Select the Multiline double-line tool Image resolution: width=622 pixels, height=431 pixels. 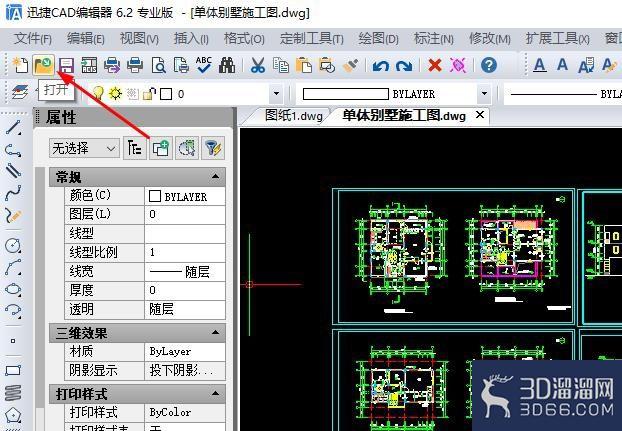pos(13,170)
